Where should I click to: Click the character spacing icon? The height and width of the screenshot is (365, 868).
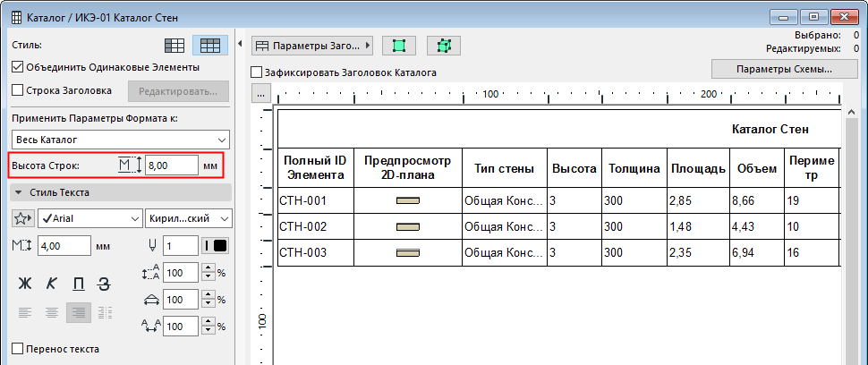click(x=150, y=327)
